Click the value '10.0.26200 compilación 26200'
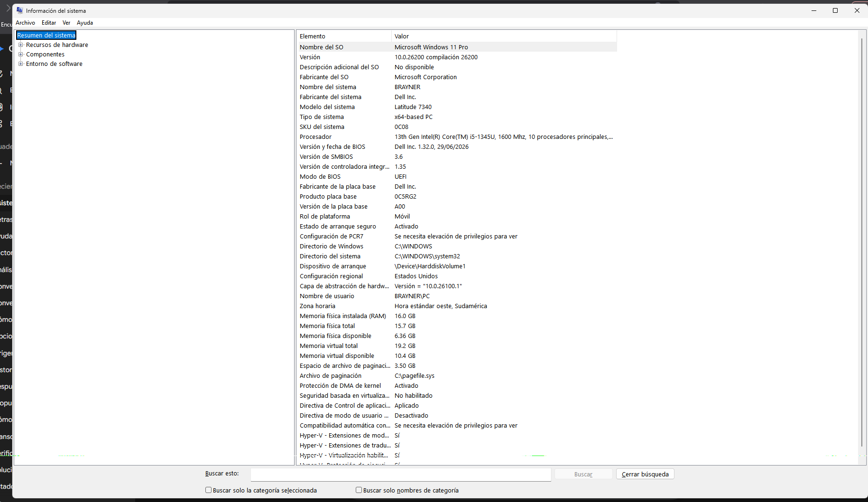 436,57
